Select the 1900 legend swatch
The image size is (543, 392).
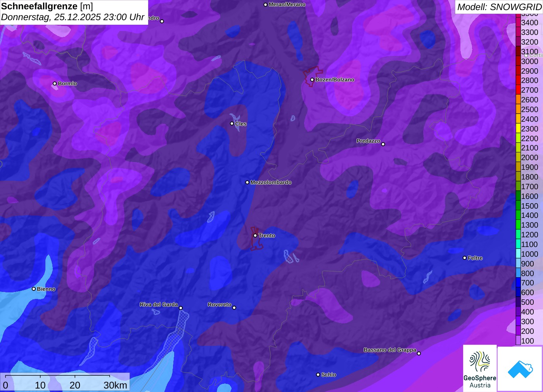point(518,167)
